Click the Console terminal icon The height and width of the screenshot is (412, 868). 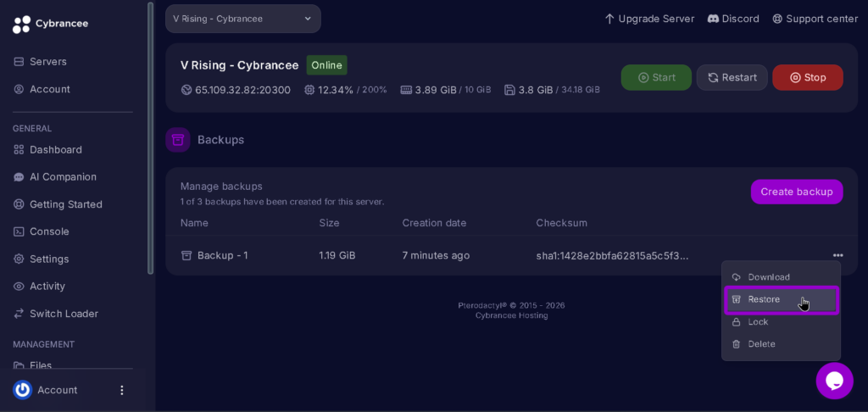(19, 231)
